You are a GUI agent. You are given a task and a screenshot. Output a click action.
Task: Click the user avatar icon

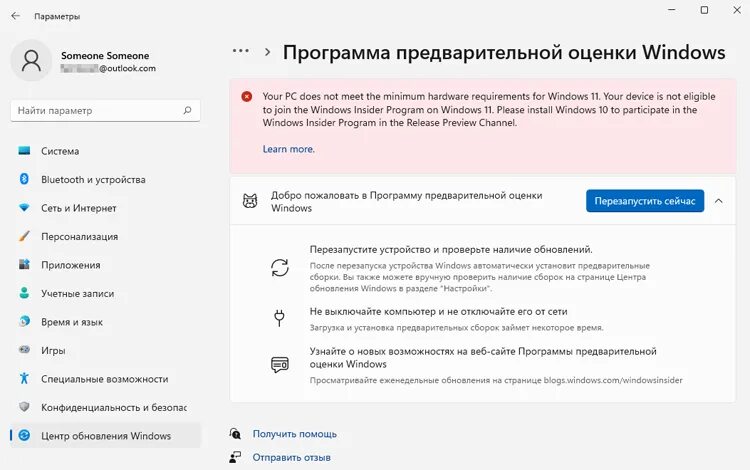coord(31,60)
